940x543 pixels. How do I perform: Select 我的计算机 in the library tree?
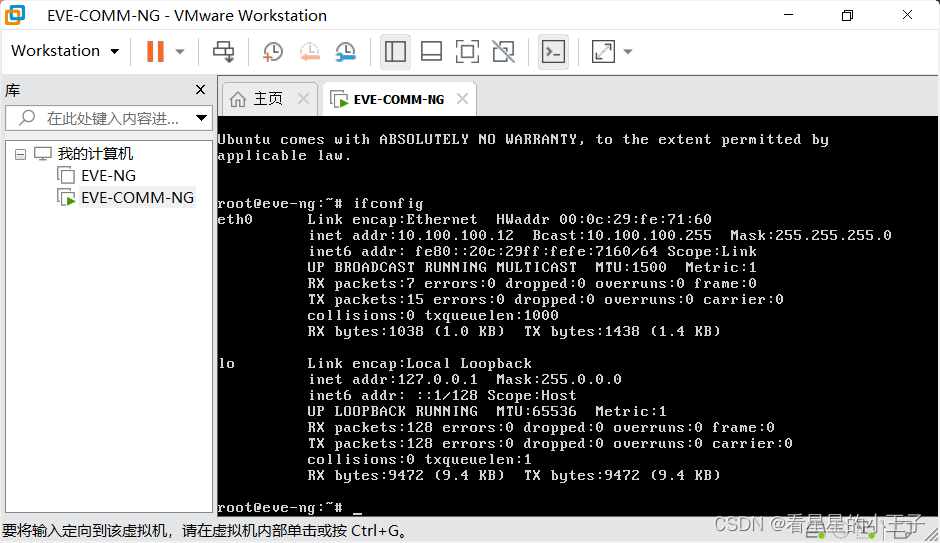pos(95,154)
